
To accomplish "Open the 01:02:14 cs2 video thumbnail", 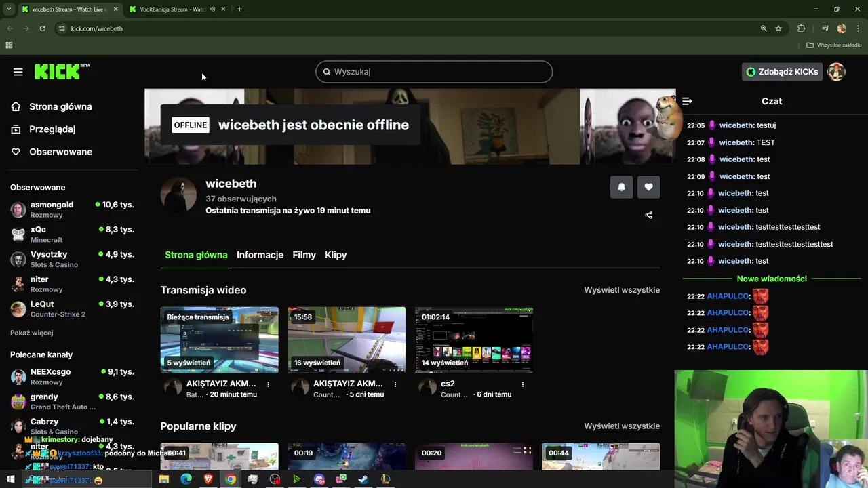I will [474, 340].
